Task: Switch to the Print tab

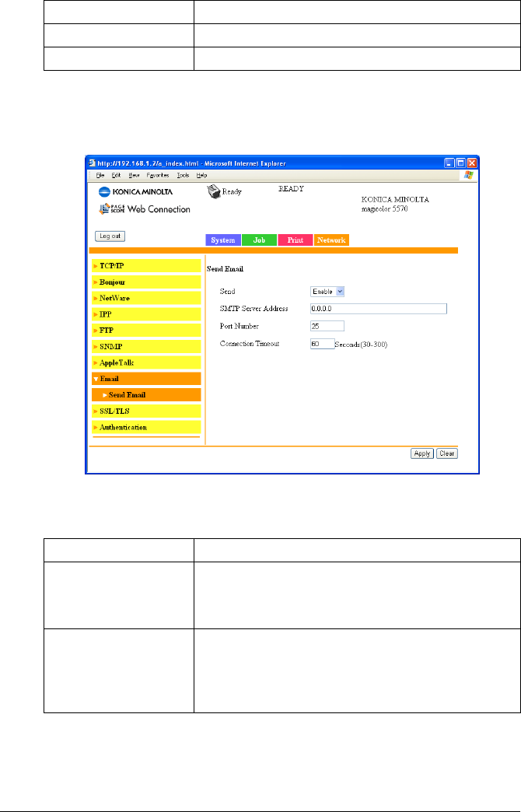Action: [295, 240]
